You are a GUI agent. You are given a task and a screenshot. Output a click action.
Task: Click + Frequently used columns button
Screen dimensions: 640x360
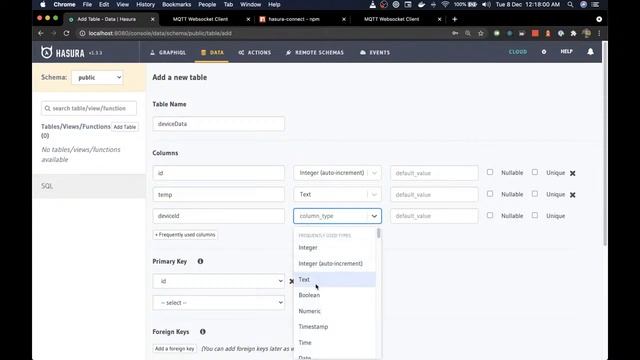pos(185,235)
